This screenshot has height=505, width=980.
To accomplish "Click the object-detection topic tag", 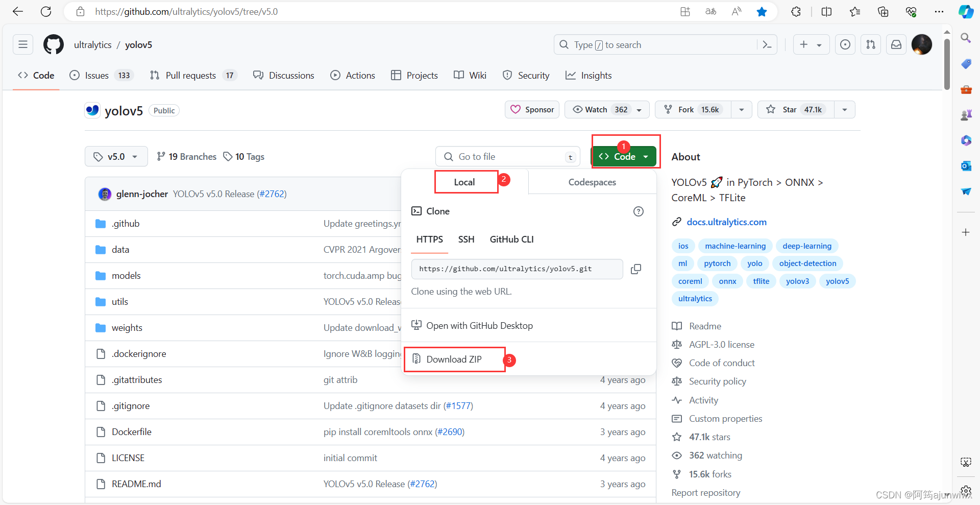I will [807, 263].
